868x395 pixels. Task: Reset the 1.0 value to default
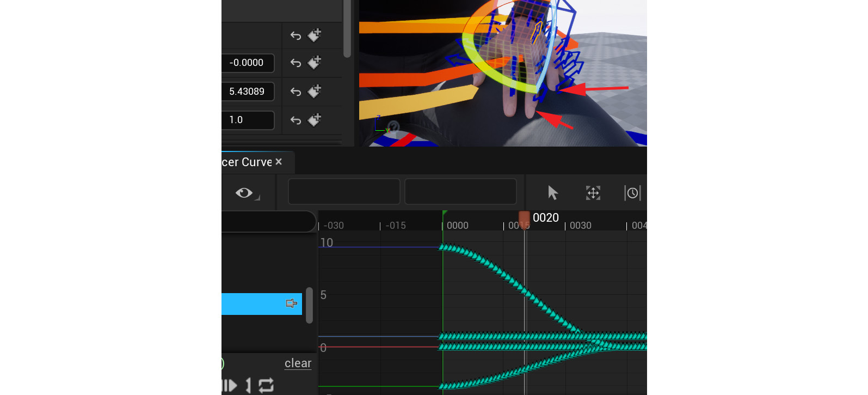click(296, 120)
